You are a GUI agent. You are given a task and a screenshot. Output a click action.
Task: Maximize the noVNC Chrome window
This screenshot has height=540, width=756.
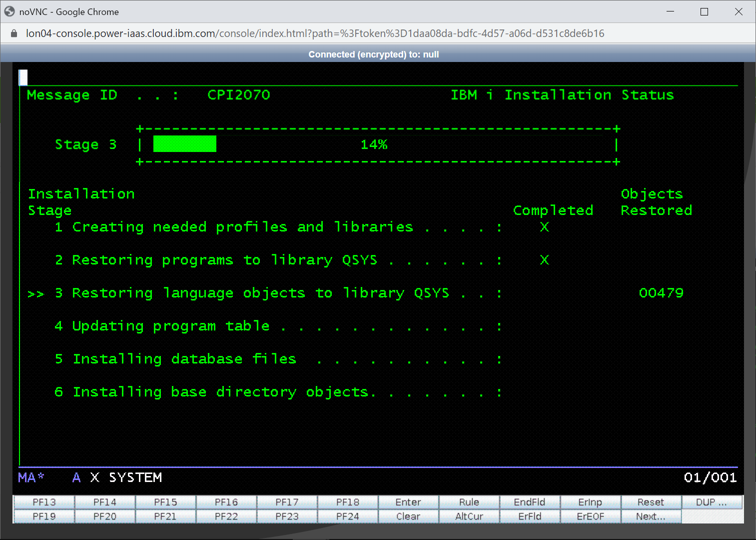[x=705, y=11]
